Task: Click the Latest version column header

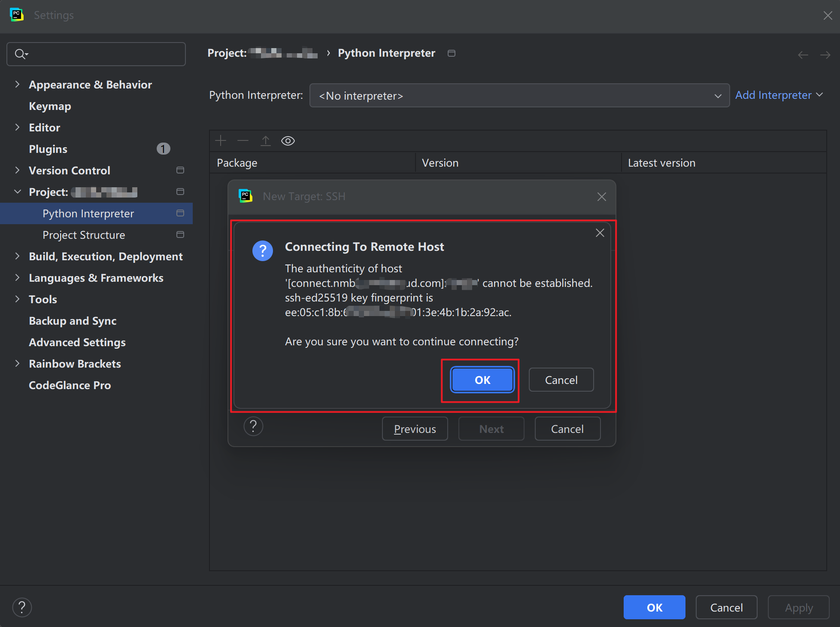Action: point(724,163)
